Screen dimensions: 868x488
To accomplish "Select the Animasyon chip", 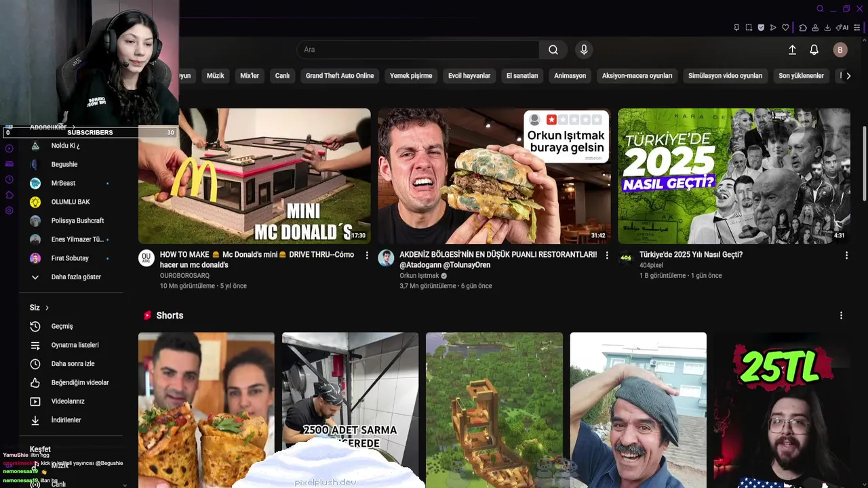I will (570, 76).
